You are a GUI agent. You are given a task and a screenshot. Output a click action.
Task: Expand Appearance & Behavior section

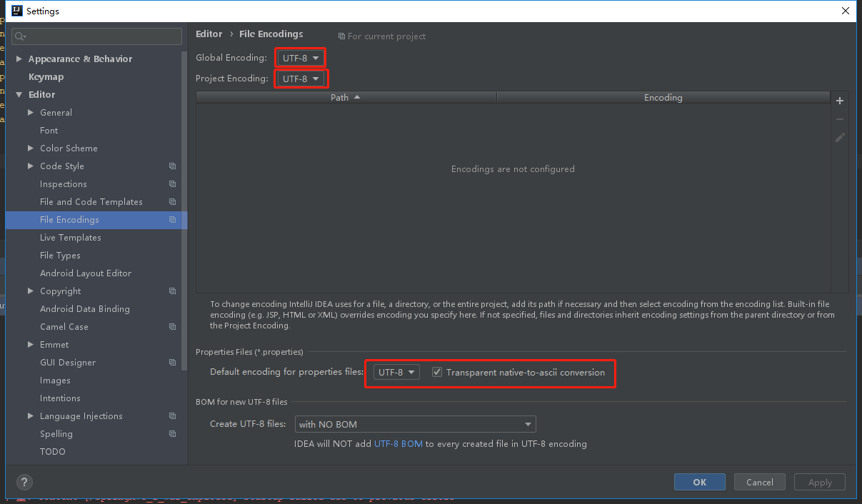pos(19,59)
